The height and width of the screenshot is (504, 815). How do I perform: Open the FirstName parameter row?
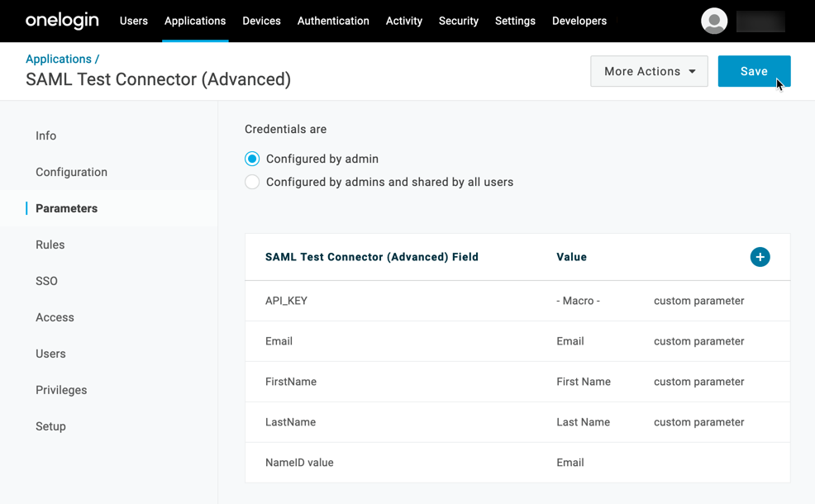click(291, 382)
